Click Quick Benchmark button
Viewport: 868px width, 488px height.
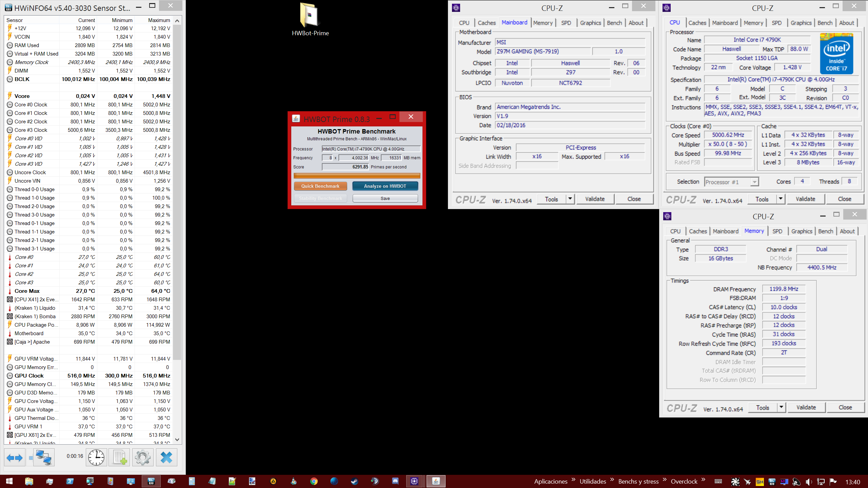(320, 186)
